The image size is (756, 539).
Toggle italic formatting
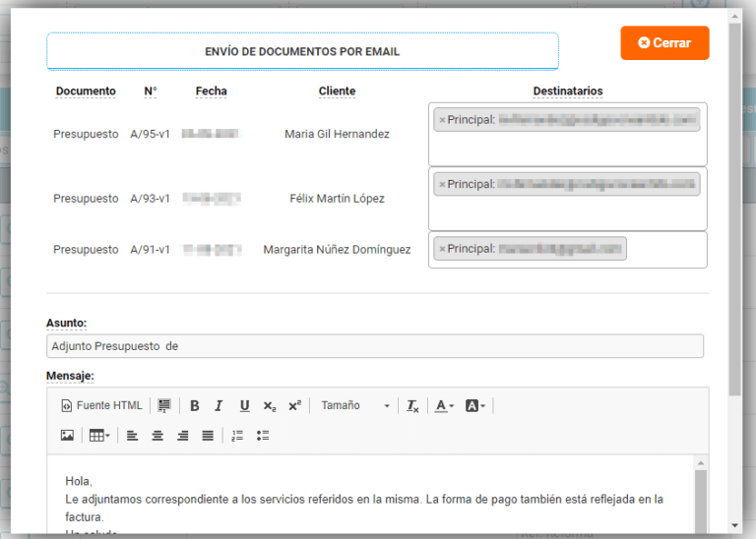click(x=219, y=405)
